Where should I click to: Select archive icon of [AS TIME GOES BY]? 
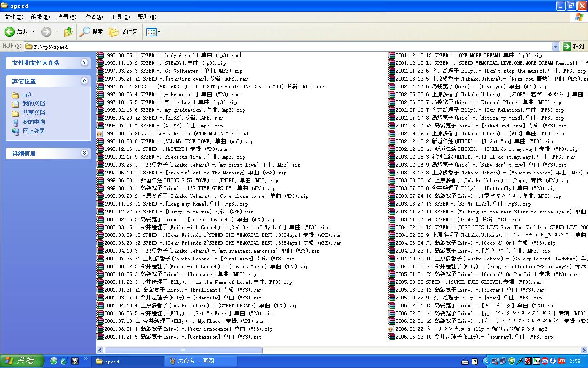click(x=100, y=188)
